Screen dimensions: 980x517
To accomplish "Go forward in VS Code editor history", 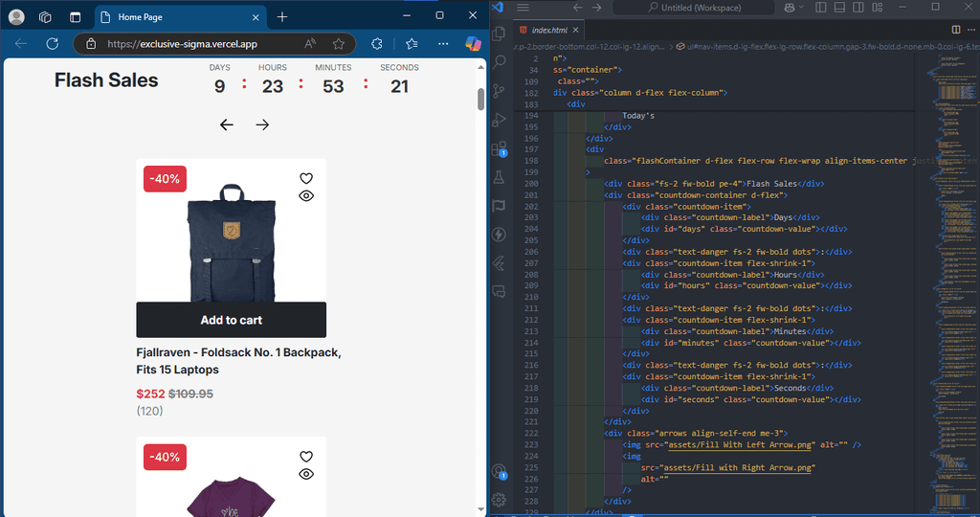I will click(597, 8).
